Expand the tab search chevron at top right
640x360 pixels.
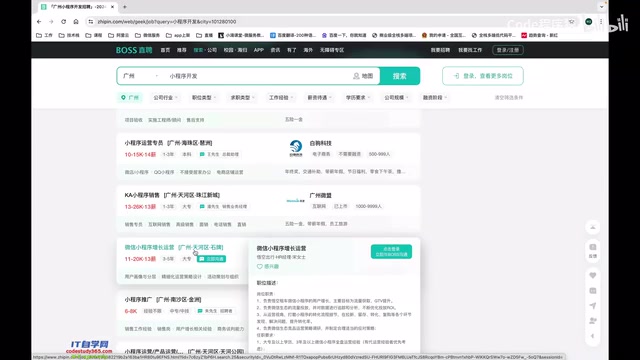pyautogui.click(x=602, y=7)
